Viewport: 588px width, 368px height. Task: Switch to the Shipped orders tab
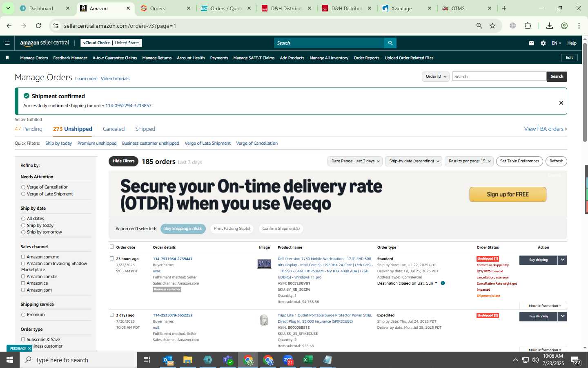pos(145,129)
